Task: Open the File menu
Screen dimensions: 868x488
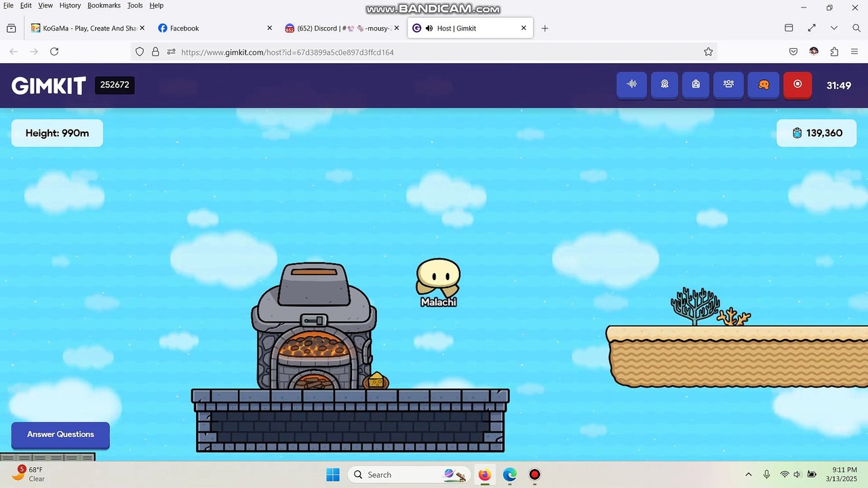Action: (x=8, y=5)
